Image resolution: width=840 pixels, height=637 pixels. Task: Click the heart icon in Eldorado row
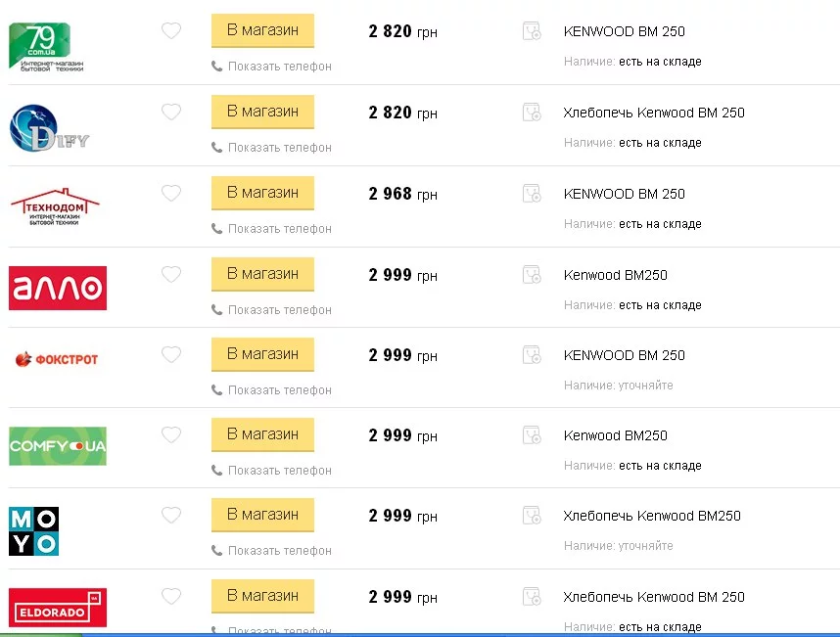(x=171, y=597)
